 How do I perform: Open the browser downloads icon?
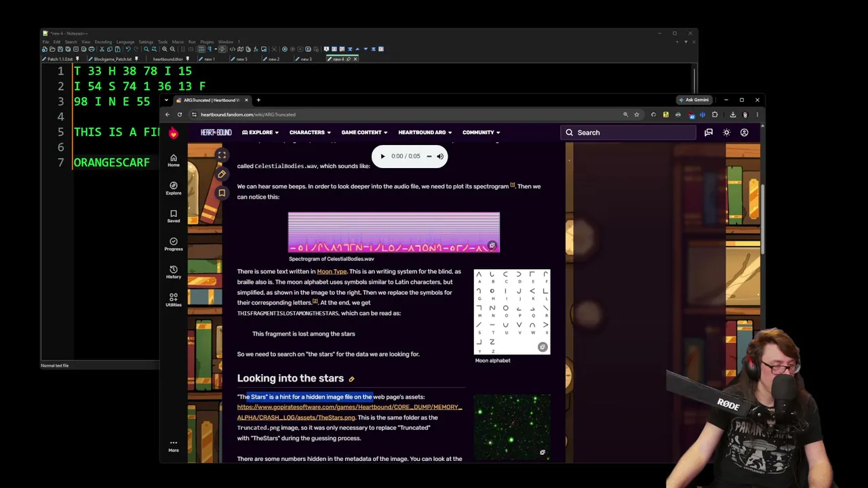(733, 115)
